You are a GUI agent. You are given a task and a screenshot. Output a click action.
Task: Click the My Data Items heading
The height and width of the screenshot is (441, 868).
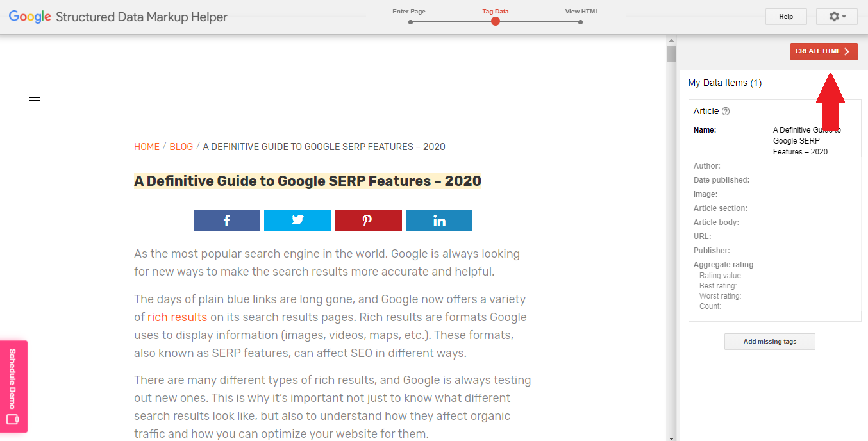click(725, 83)
